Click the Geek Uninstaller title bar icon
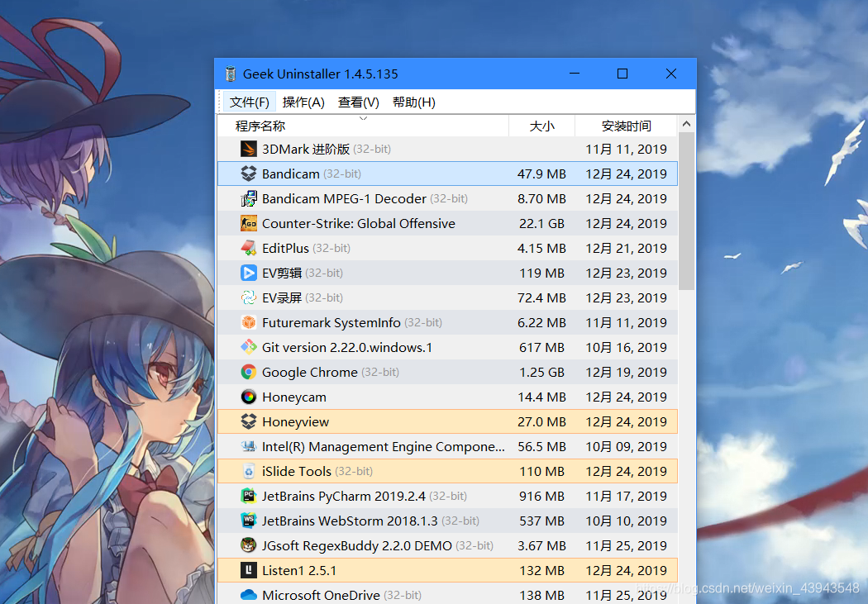The width and height of the screenshot is (868, 604). (x=231, y=74)
